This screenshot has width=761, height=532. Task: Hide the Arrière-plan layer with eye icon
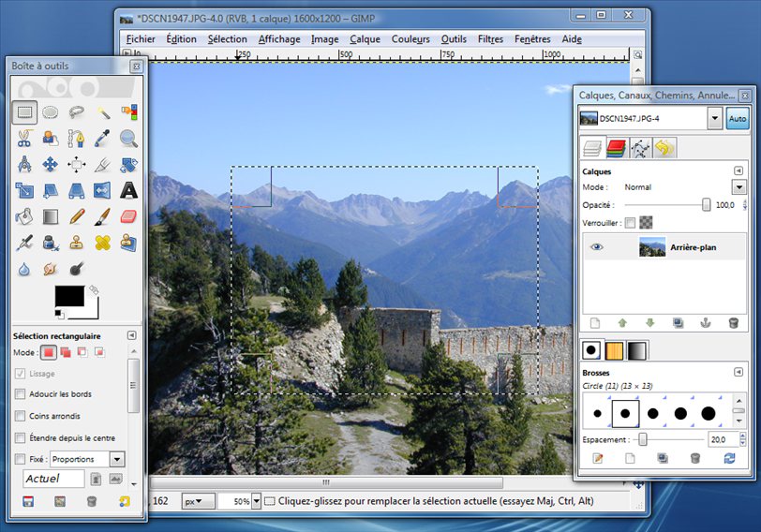click(x=597, y=247)
